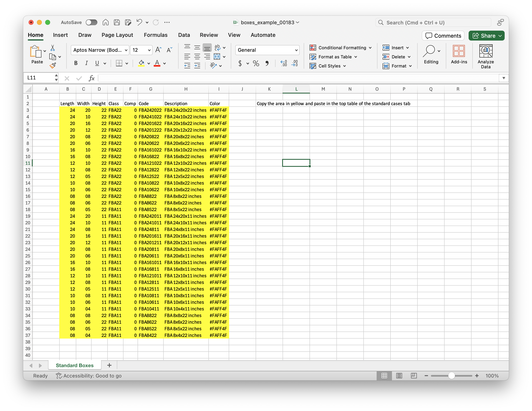
Task: Click the Increase Indent icon
Action: click(197, 65)
